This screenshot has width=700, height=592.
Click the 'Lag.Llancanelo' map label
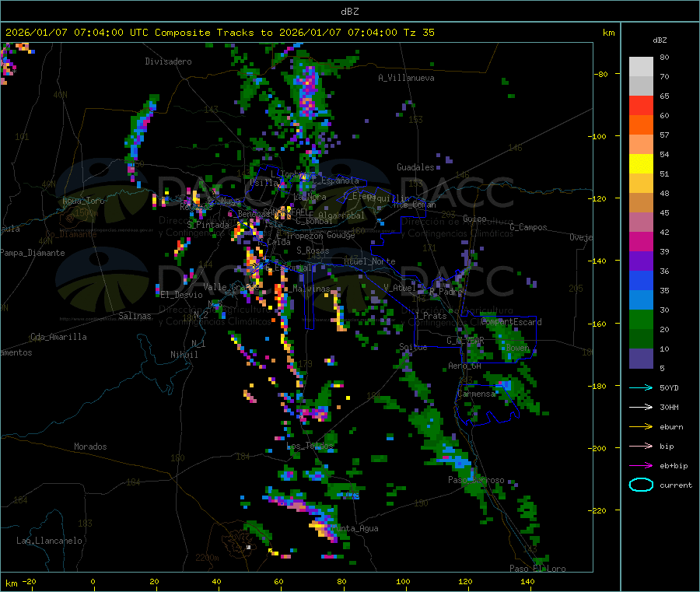point(50,541)
